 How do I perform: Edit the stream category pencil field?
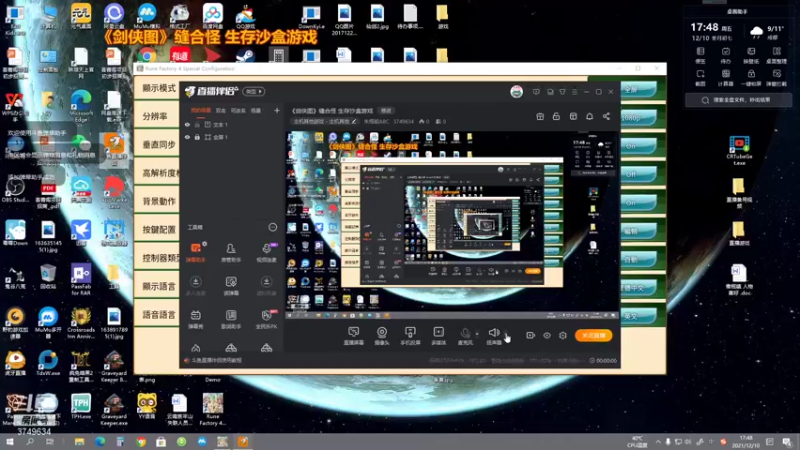[324, 121]
